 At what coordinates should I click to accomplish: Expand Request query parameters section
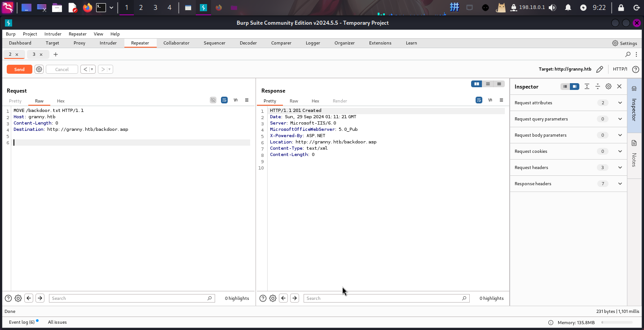(x=569, y=119)
